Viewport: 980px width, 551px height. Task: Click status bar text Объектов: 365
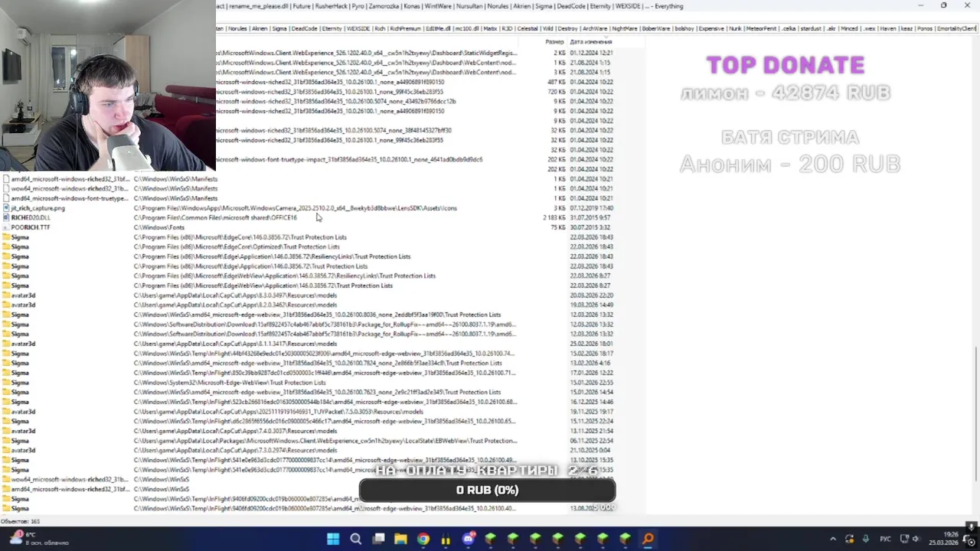20,521
